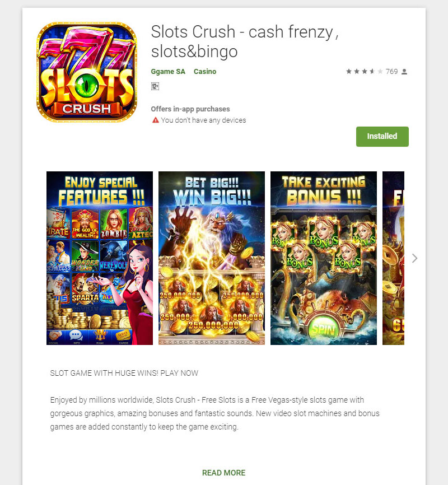Click the Slot Game With Huge Wins headline
This screenshot has width=448, height=485.
point(124,373)
